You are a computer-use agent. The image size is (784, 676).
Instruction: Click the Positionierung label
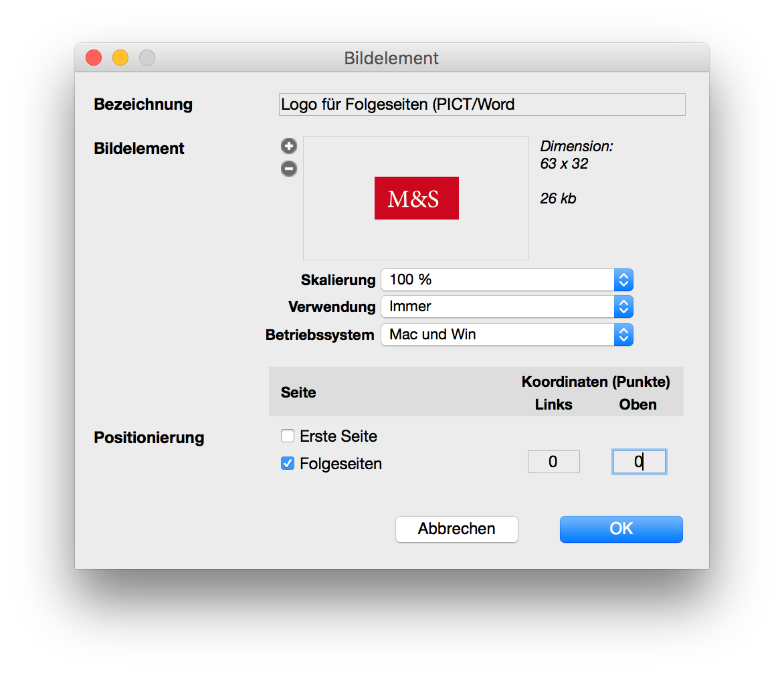coord(149,438)
